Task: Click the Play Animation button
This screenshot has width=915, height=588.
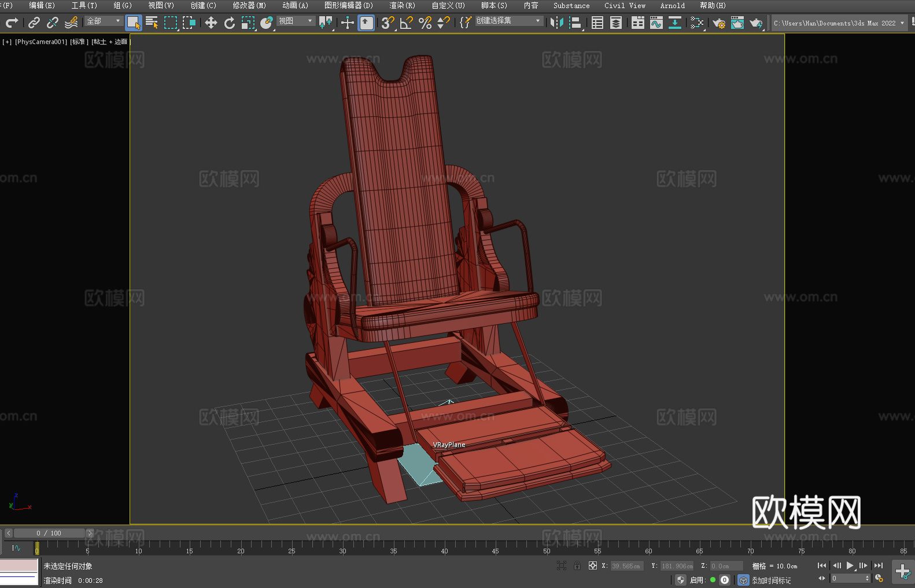Action: tap(850, 565)
